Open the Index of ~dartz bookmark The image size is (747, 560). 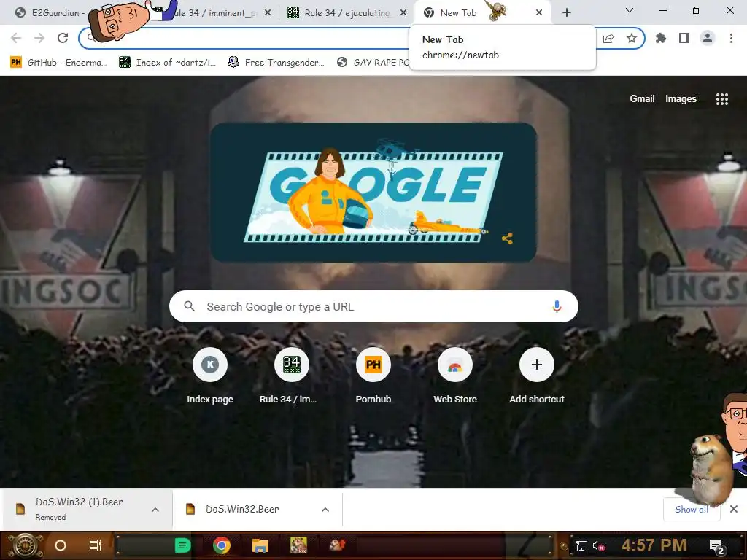pyautogui.click(x=168, y=62)
